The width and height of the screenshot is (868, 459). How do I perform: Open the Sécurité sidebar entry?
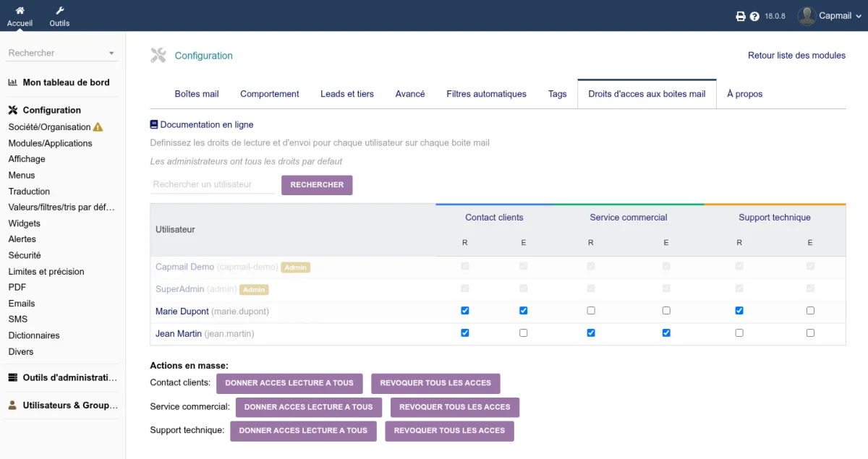[25, 255]
